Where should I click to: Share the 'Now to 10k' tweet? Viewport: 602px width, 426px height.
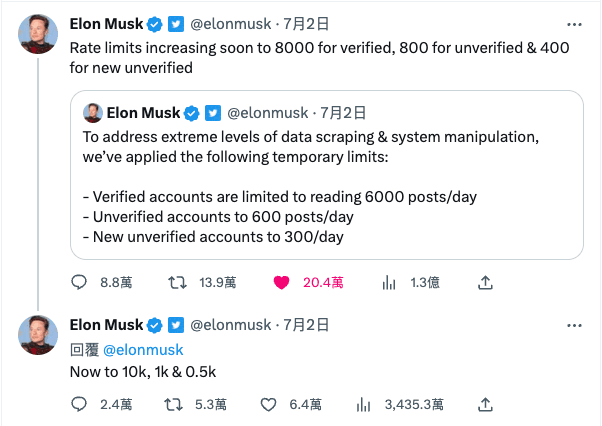[485, 404]
